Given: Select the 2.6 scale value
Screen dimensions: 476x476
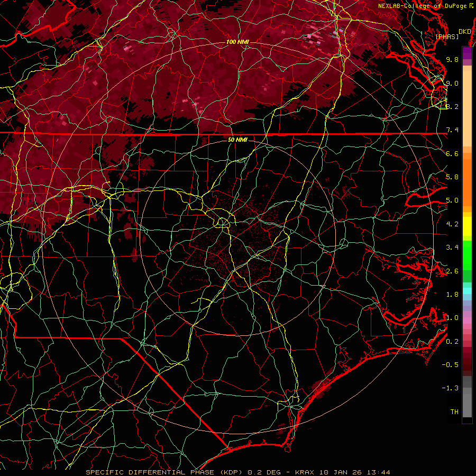Looking at the screenshot, I should pyautogui.click(x=452, y=271).
